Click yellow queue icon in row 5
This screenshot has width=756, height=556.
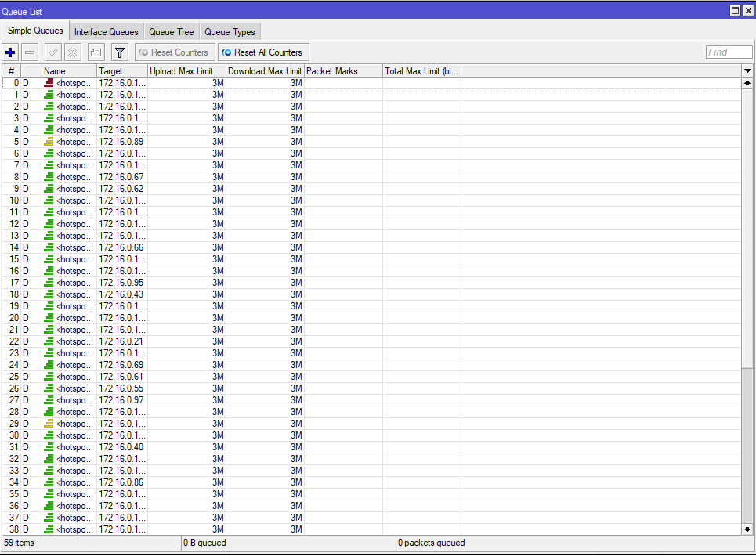[x=49, y=142]
